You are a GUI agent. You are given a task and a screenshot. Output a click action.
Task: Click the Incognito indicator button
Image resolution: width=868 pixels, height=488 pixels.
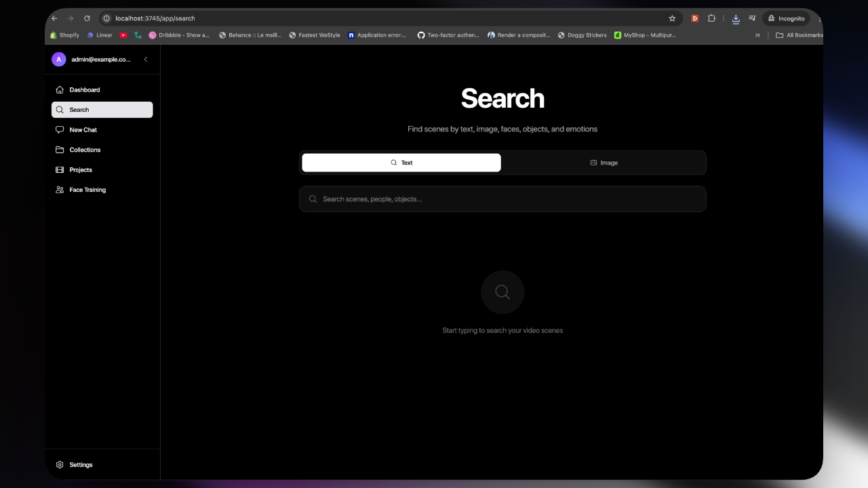point(786,18)
